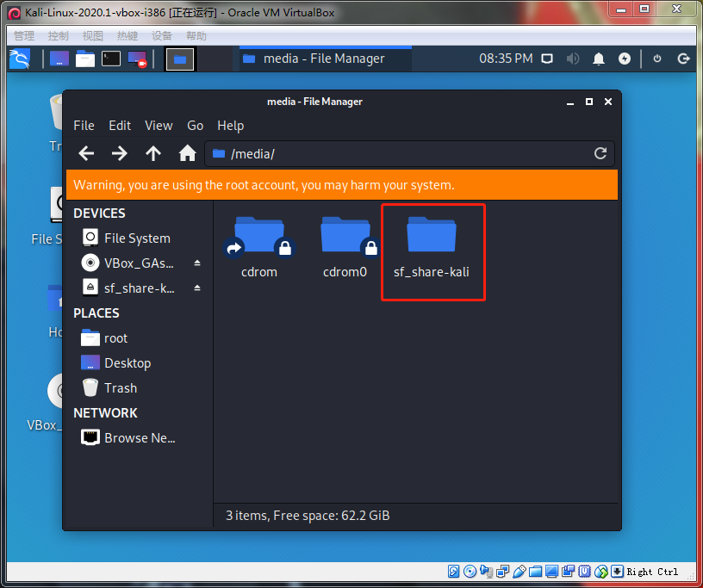The width and height of the screenshot is (703, 588).
Task: Open the VirtualBox 视图 menu
Action: click(93, 36)
